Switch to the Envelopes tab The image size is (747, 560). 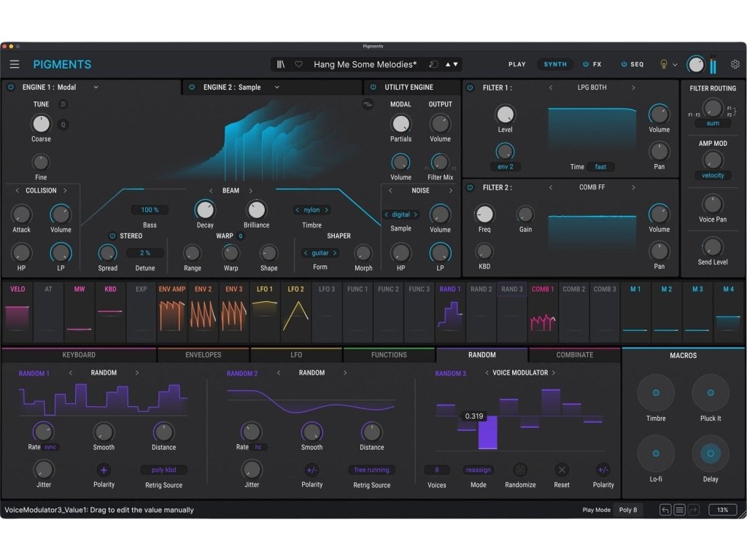tap(203, 355)
